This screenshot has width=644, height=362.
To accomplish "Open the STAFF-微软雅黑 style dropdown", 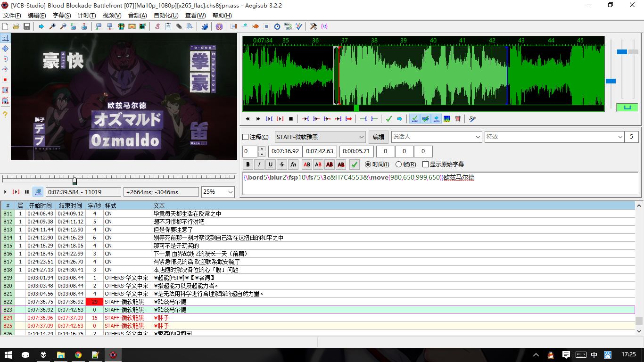I will click(x=321, y=137).
